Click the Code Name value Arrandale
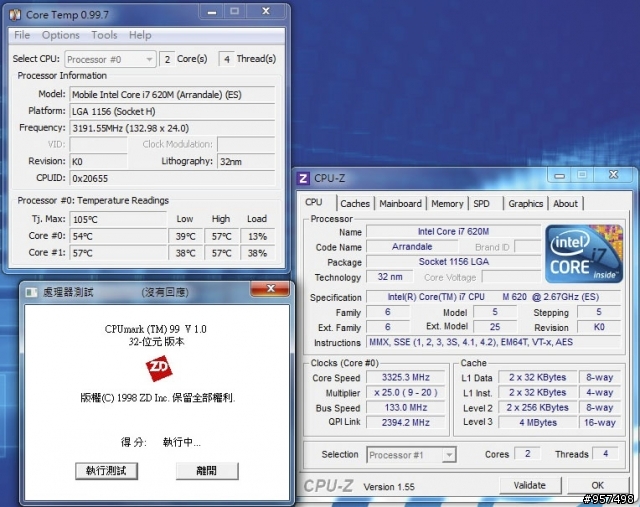The height and width of the screenshot is (507, 640). tap(412, 247)
